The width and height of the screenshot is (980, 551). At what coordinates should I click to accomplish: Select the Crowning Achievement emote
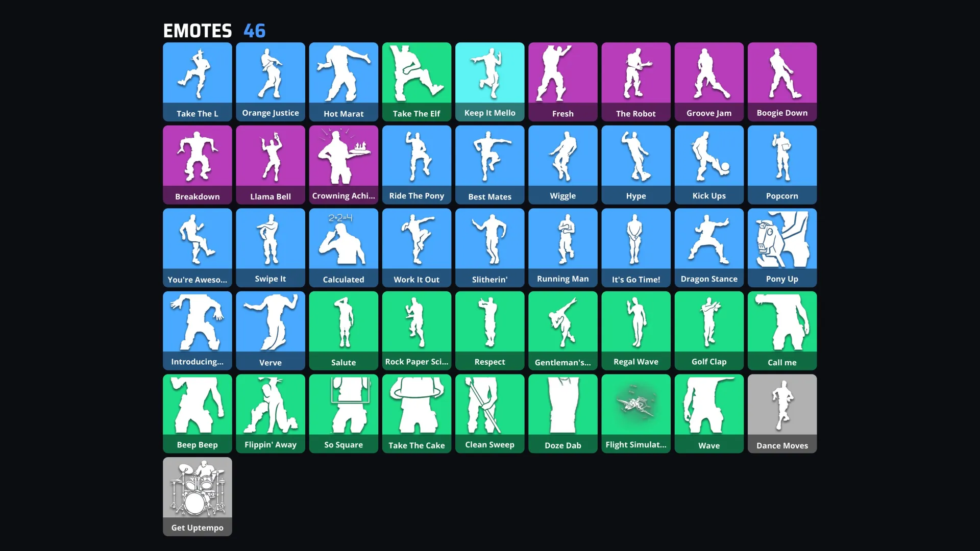point(344,165)
